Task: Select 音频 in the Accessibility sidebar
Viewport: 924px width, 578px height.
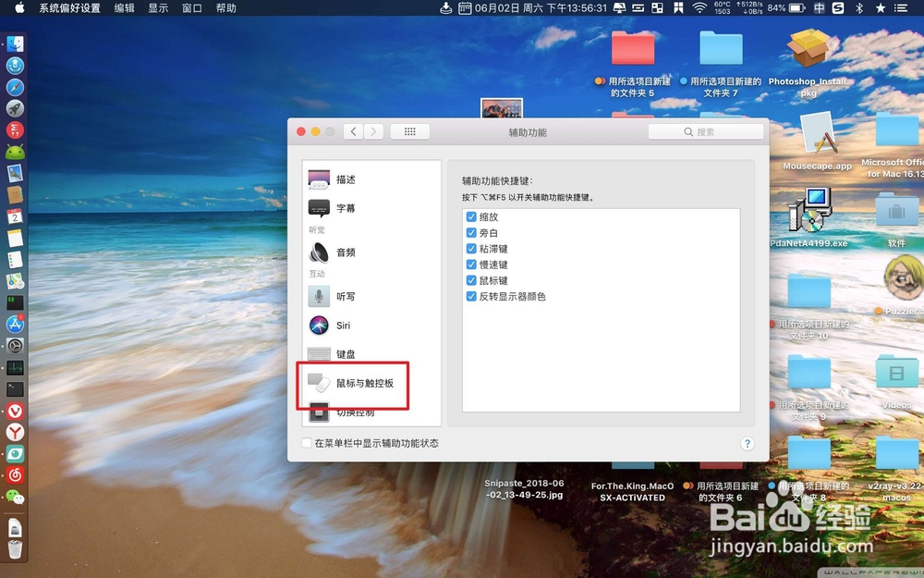Action: (x=346, y=252)
